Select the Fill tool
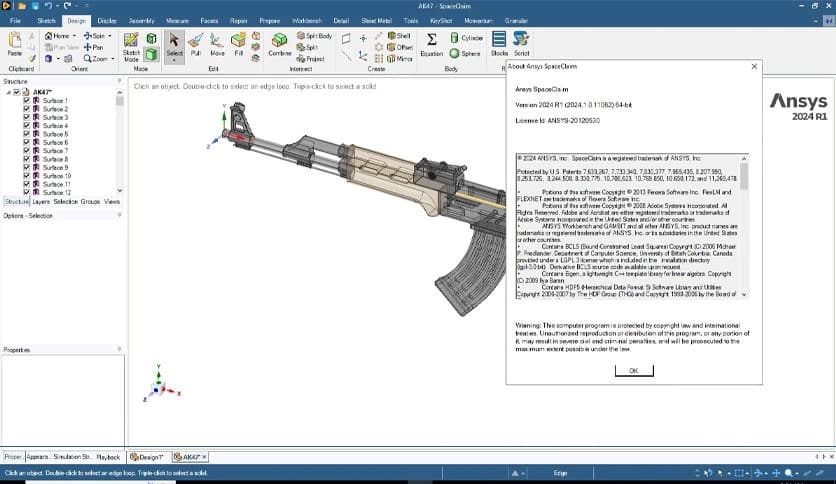This screenshot has height=484, width=836. [238, 44]
